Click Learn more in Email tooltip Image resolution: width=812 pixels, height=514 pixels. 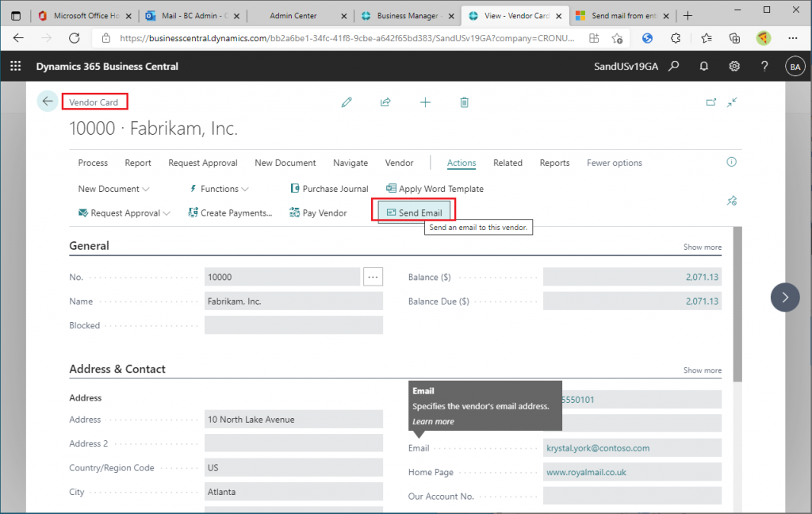(433, 421)
